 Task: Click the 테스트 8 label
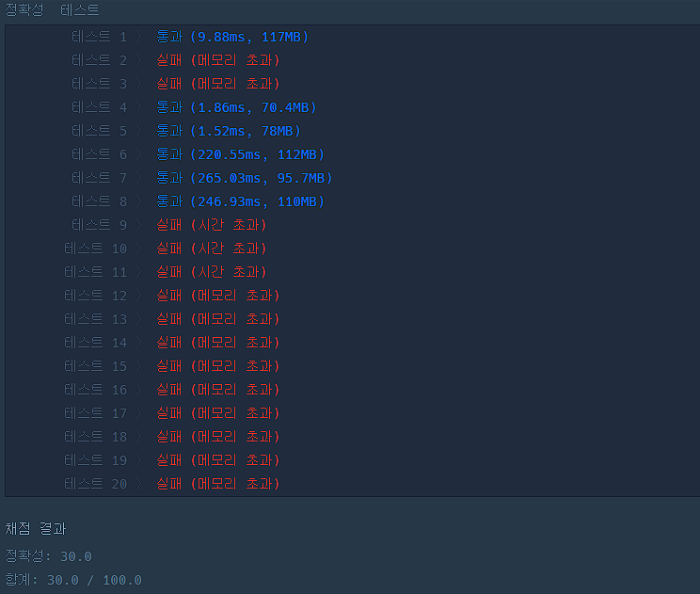point(99,201)
